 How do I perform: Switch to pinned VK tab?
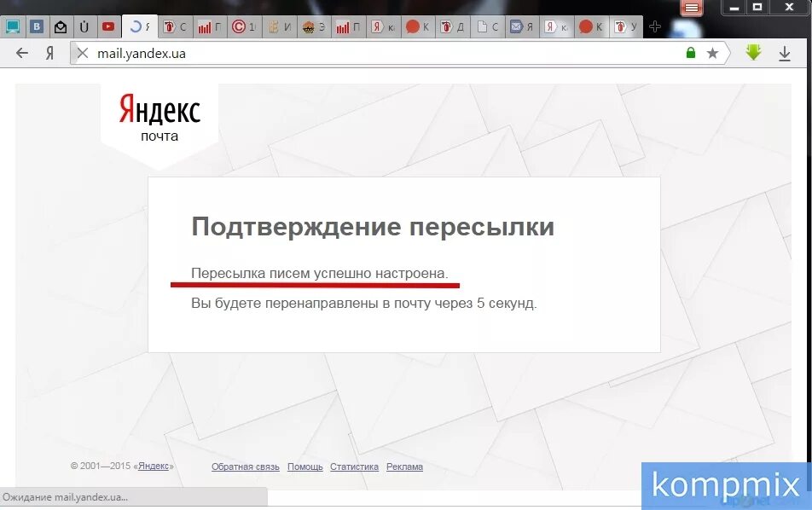pyautogui.click(x=36, y=27)
